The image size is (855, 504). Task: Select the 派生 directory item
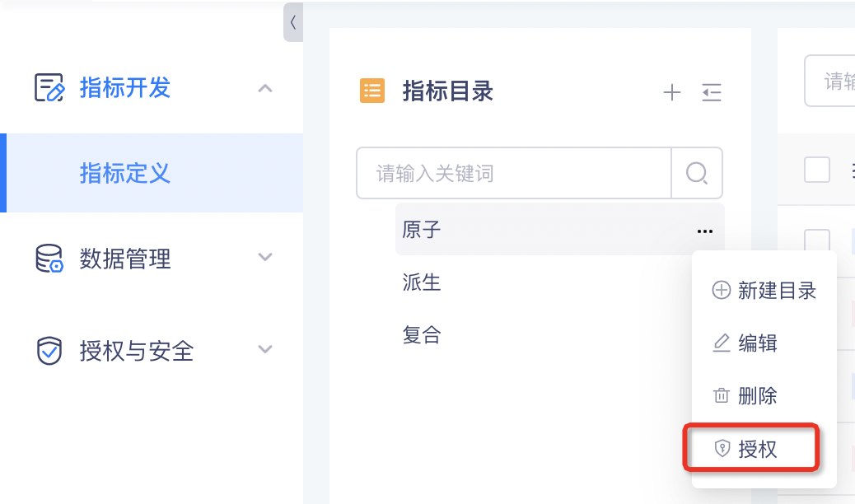click(423, 282)
